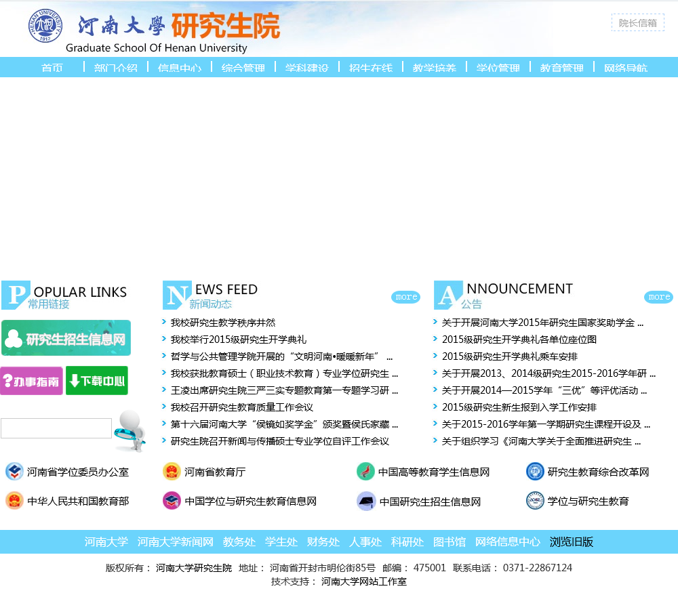This screenshot has height=616, width=678.
Task: Open announcement 2015级研究生新生报到入学工作安排
Action: pos(519,407)
